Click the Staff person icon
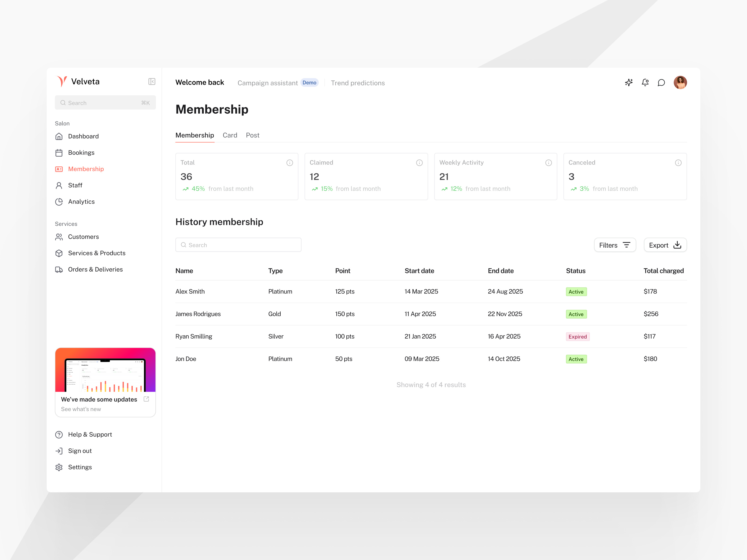This screenshot has height=560, width=747. [59, 185]
